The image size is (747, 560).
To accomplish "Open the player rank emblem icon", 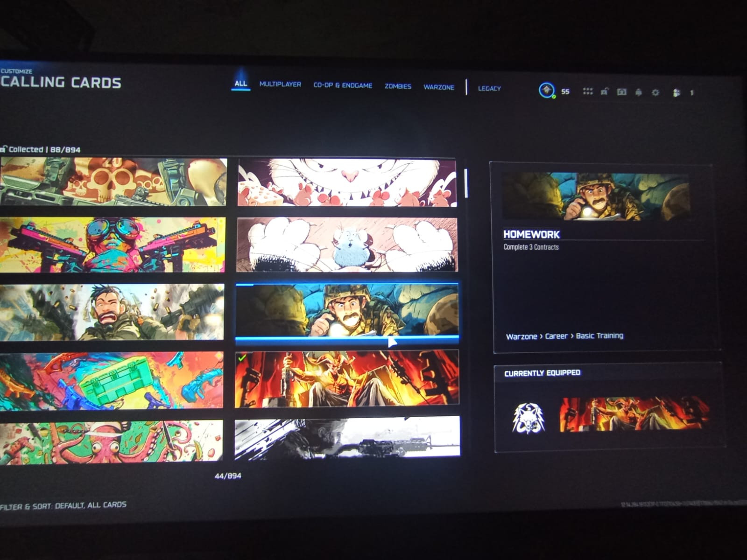I will [547, 90].
